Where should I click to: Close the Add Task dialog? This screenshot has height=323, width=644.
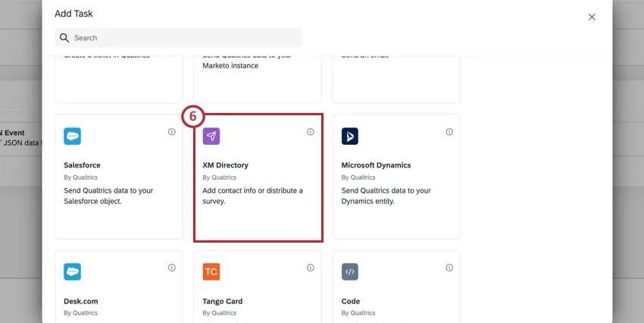tap(592, 17)
